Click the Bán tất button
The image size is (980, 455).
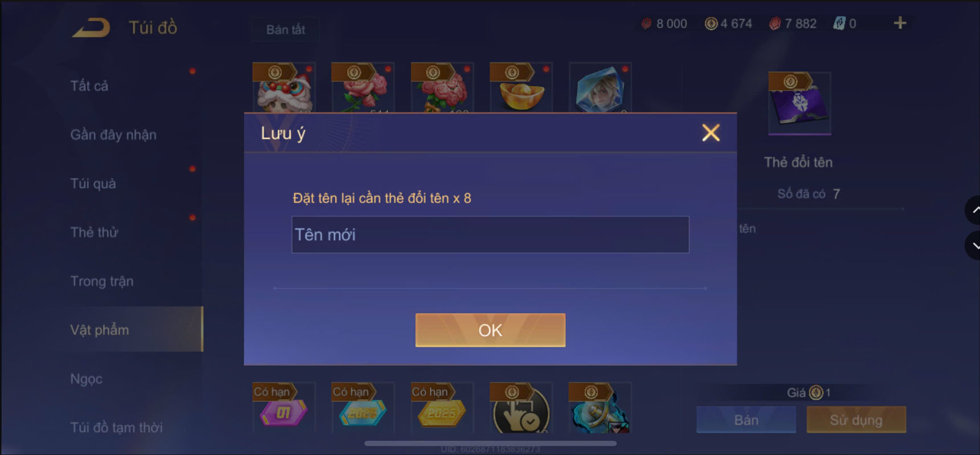pos(285,30)
